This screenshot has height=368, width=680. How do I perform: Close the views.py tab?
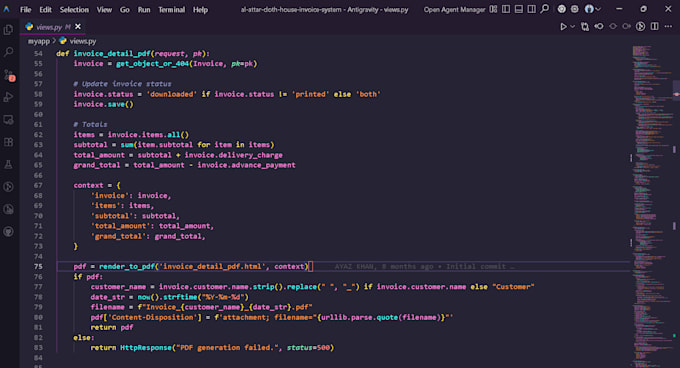(x=78, y=26)
